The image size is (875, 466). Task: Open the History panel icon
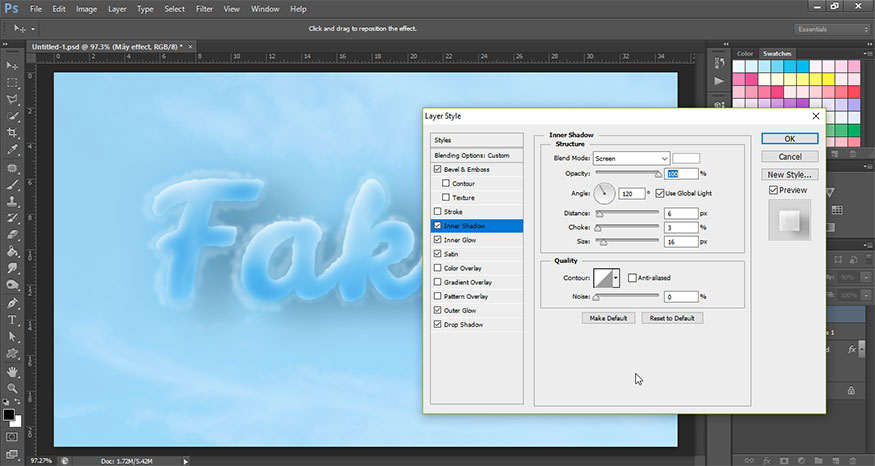tap(719, 64)
